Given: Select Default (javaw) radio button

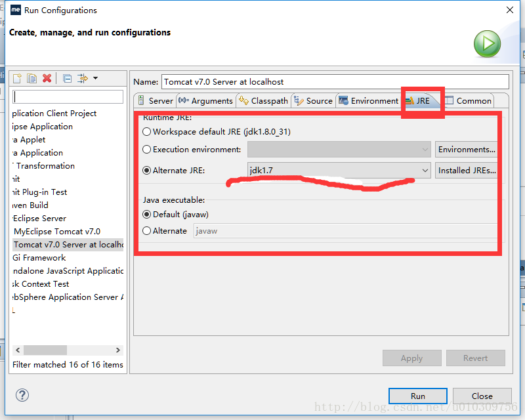Looking at the screenshot, I should [x=146, y=215].
